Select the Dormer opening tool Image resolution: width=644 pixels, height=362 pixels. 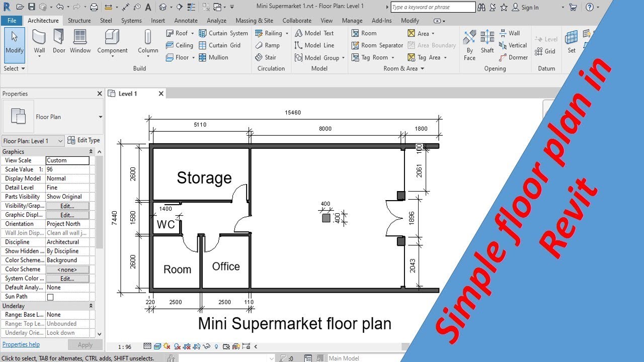(513, 57)
